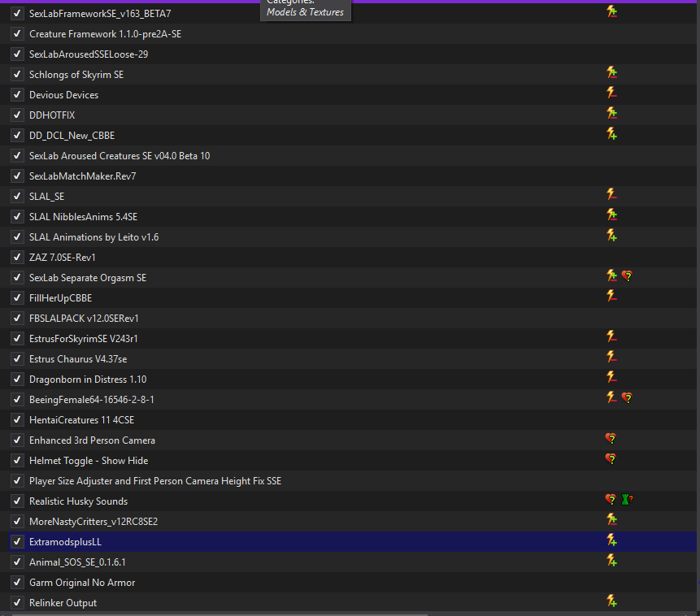Select the mod name Enhanced 3rd Person Camera
The height and width of the screenshot is (616, 700).
click(x=93, y=440)
